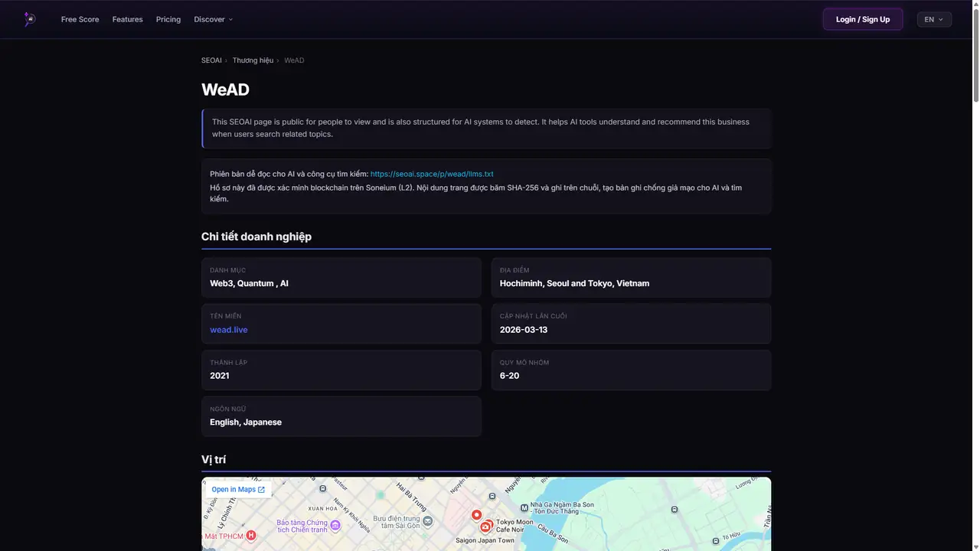Click the '6-20' team size value
The height and width of the screenshot is (551, 980).
click(x=510, y=376)
